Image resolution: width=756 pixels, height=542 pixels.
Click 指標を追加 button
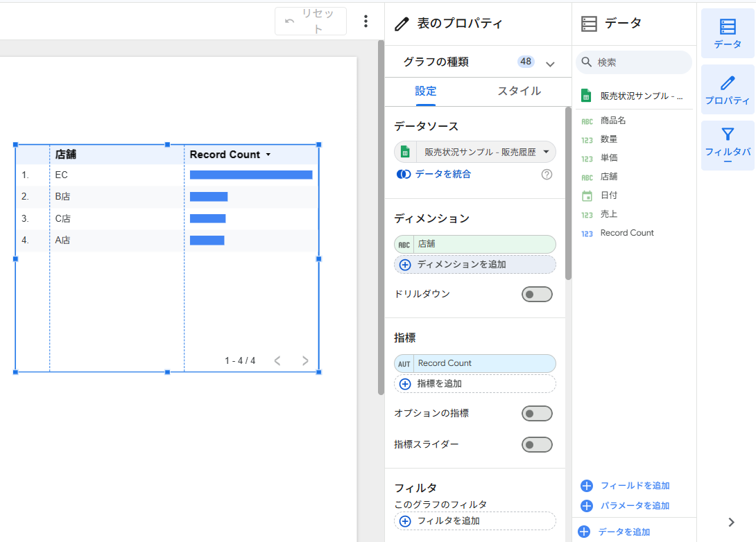pos(475,383)
